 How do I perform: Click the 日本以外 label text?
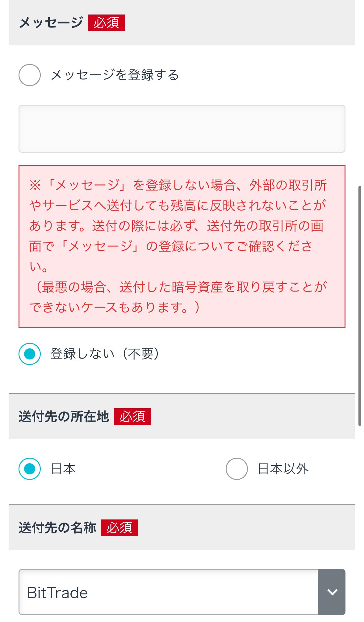[x=283, y=469]
